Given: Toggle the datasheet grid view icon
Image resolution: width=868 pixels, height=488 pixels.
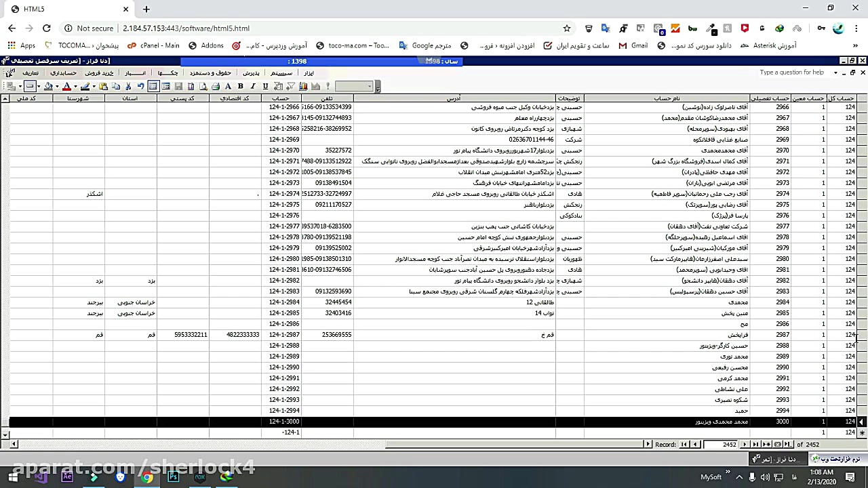Looking at the screenshot, I should tap(154, 87).
